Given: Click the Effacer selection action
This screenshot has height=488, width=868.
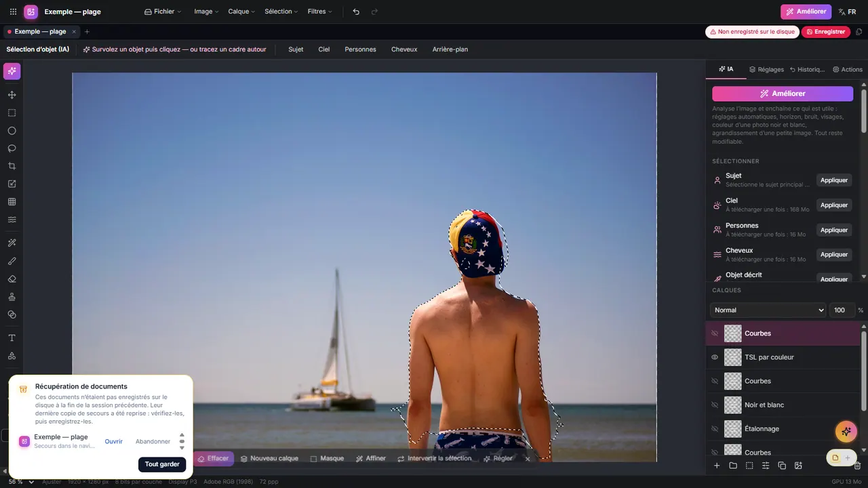Looking at the screenshot, I should click(x=214, y=459).
